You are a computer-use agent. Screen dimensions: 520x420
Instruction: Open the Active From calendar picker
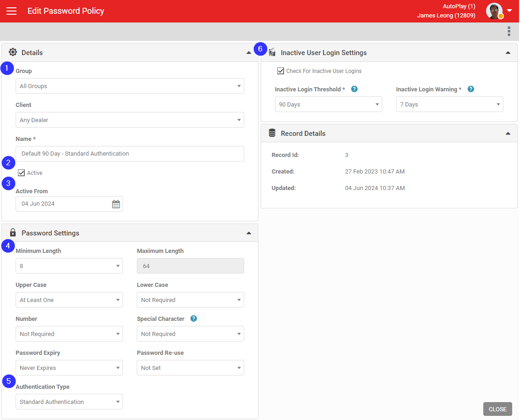coord(116,204)
